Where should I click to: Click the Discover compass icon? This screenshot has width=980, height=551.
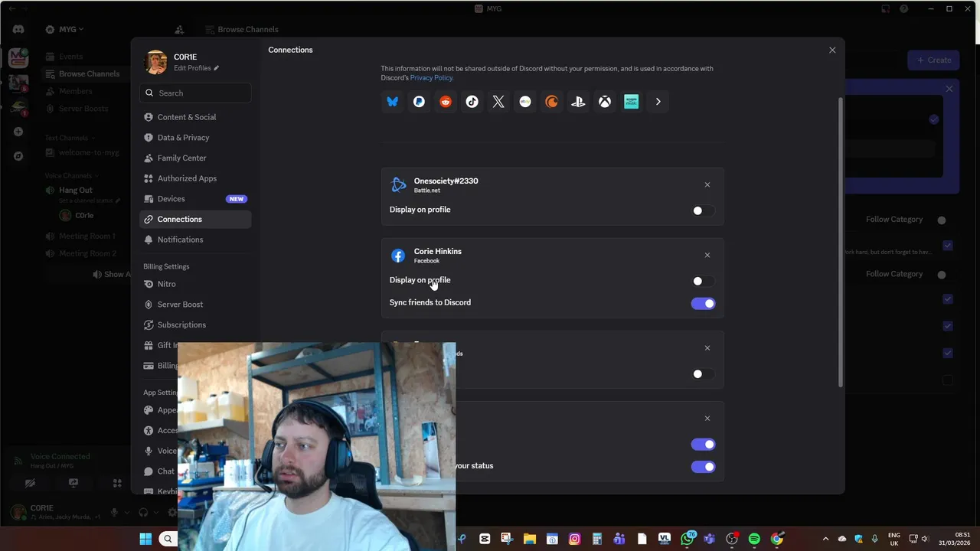coord(18,156)
